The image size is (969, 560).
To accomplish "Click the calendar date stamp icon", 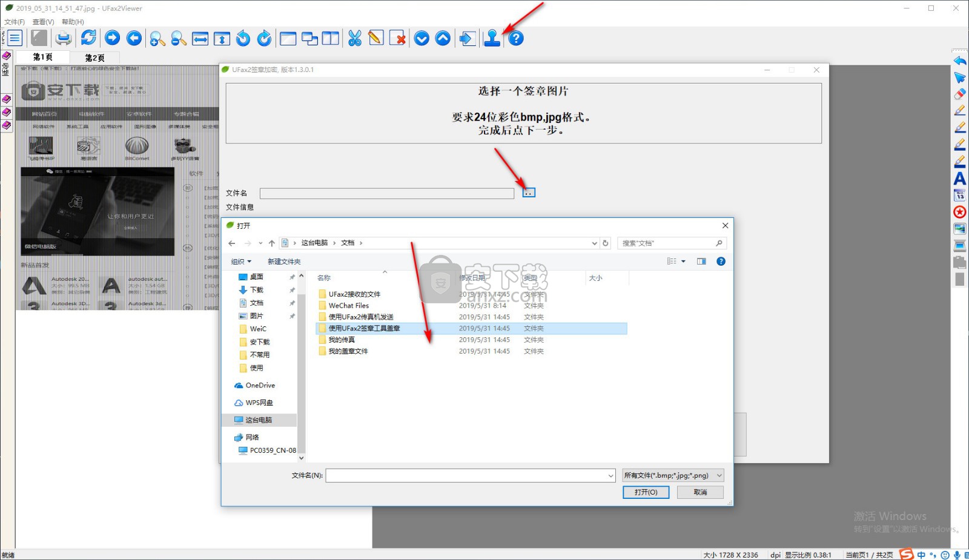I will [960, 195].
